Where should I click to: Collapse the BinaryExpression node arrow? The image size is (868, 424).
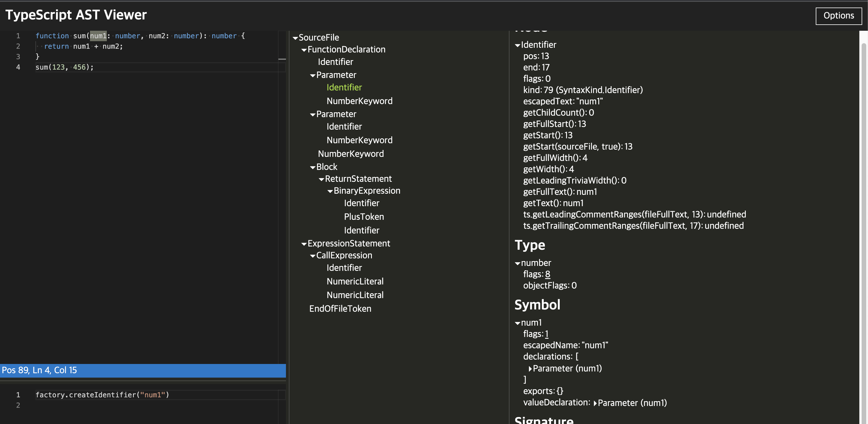[x=330, y=191]
